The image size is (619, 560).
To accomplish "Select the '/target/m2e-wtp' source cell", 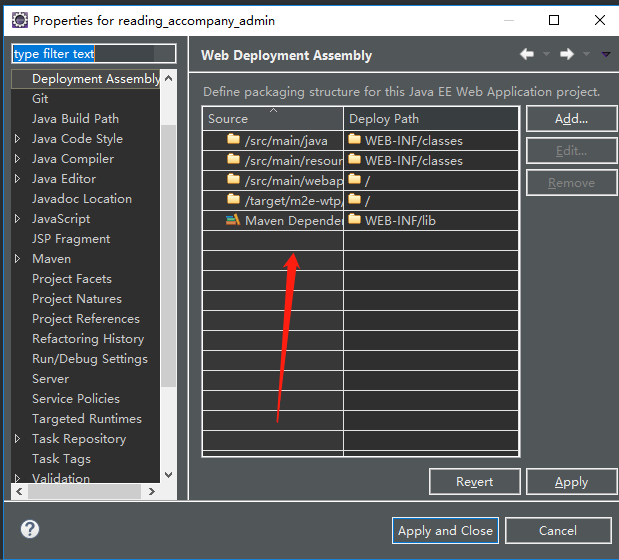I will pyautogui.click(x=273, y=200).
